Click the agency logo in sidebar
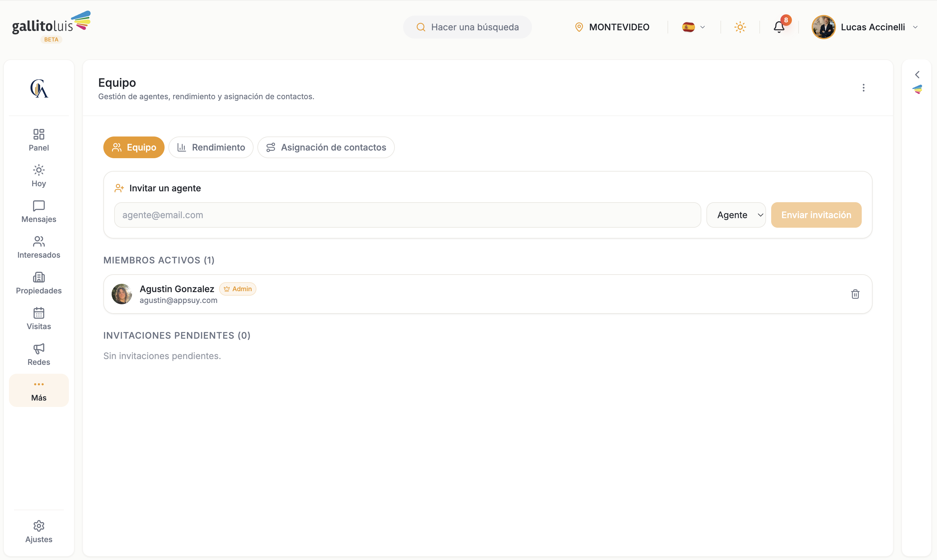937x560 pixels. point(39,88)
